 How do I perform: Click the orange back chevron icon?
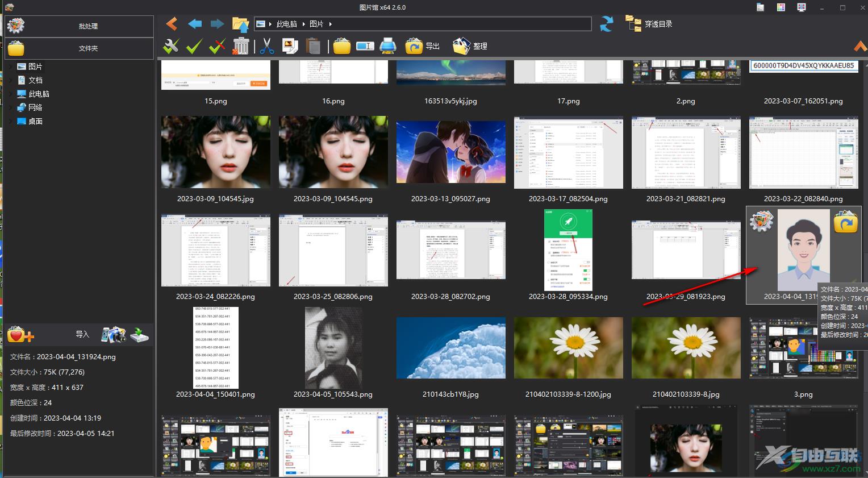tap(172, 24)
